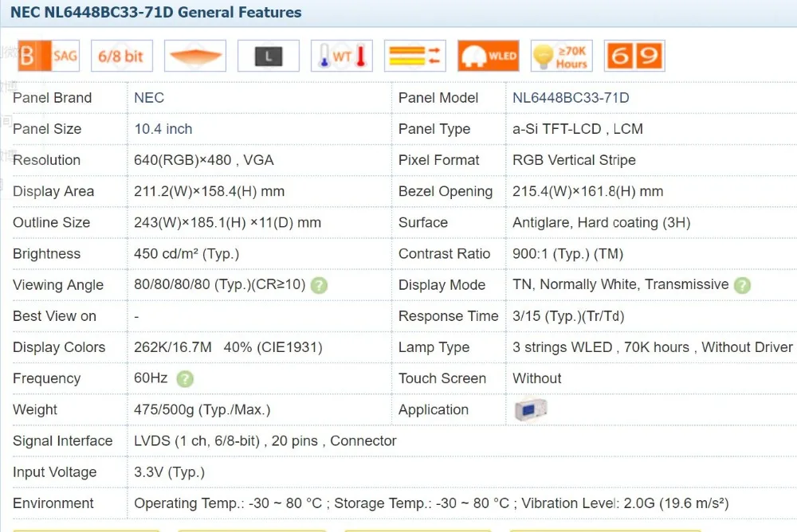Screen dimensions: 797x532
Task: Click the WT wide temperature thermometer icon
Action: coord(342,56)
